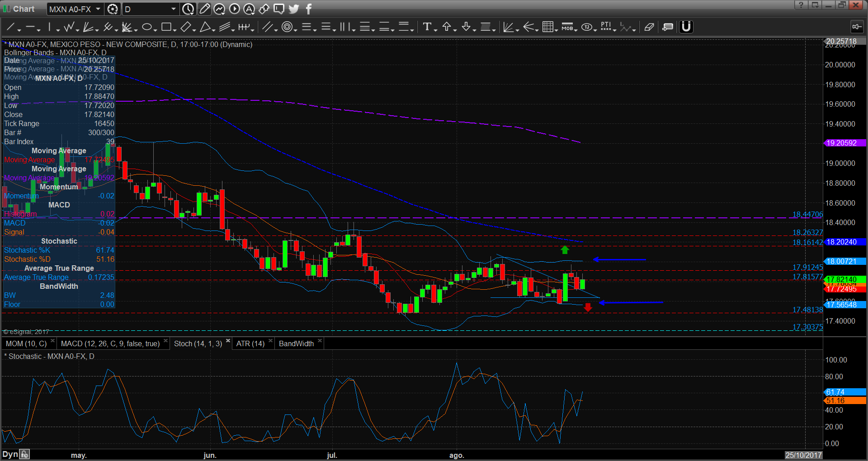Image resolution: width=868 pixels, height=461 pixels.
Task: Expand the trend line tool options arrow
Action: click(19, 30)
